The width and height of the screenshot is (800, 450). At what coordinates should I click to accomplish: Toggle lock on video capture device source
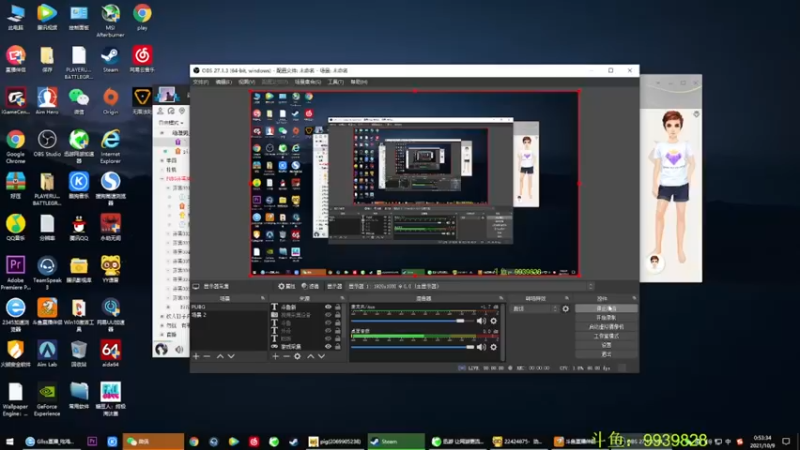[338, 315]
